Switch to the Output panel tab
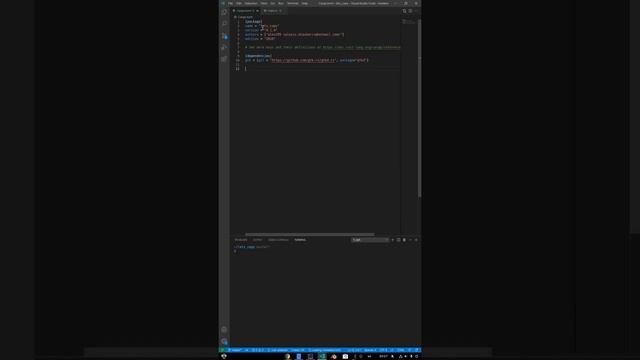The image size is (640, 360). click(x=257, y=240)
